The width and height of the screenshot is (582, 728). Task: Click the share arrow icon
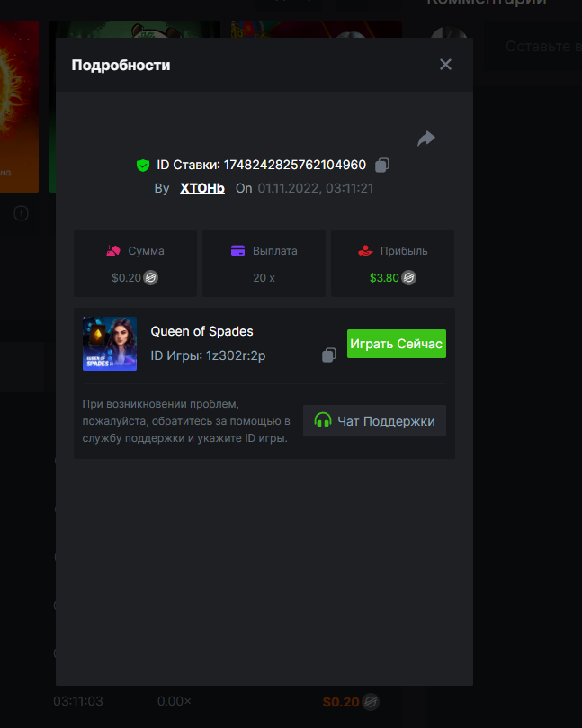(426, 139)
